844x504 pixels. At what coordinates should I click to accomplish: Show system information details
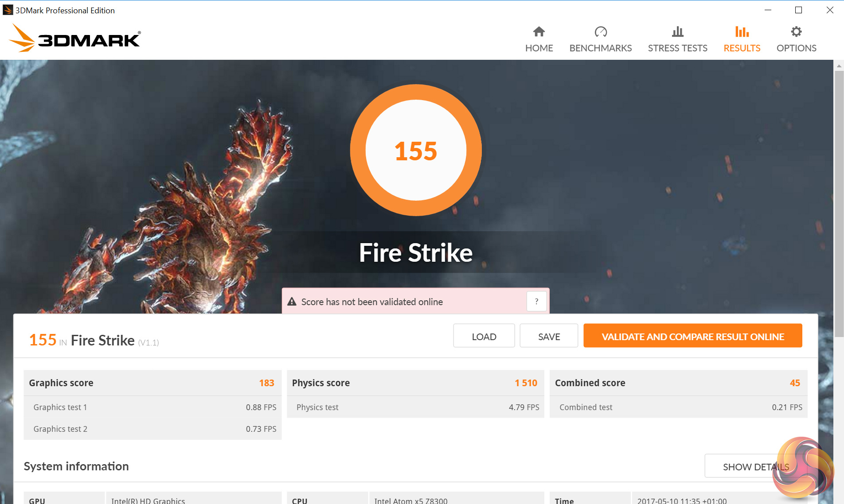pyautogui.click(x=756, y=466)
